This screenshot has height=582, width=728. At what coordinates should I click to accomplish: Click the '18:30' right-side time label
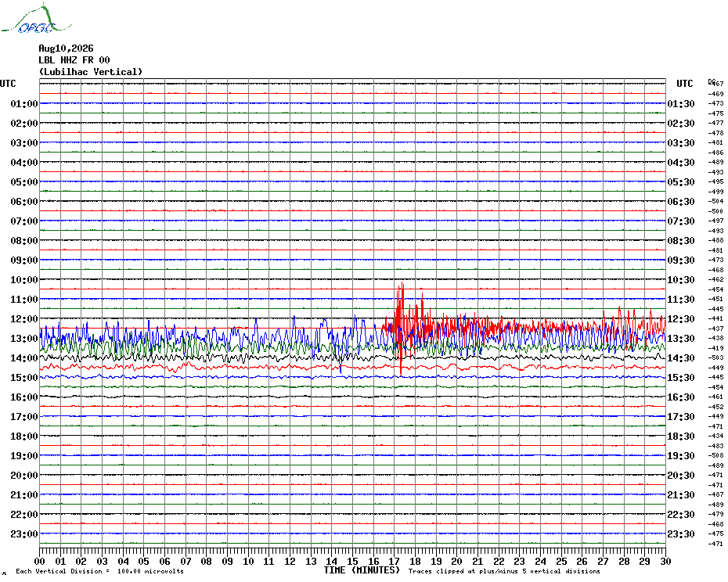[x=681, y=436]
